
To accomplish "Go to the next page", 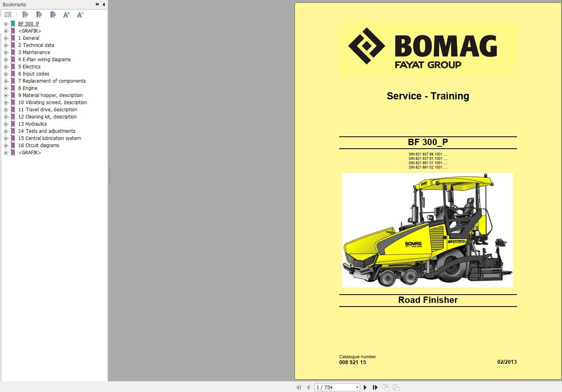I will pos(365,387).
